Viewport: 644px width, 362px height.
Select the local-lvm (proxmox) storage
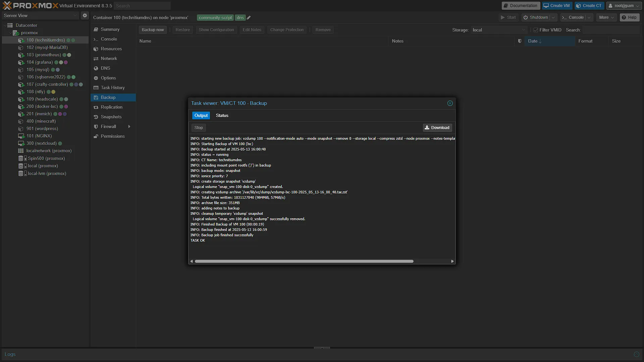point(47,174)
